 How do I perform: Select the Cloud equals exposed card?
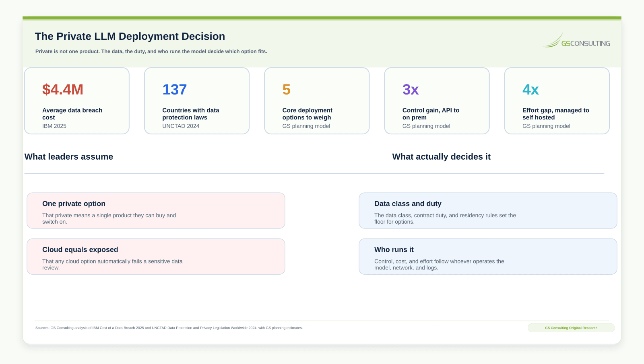tap(156, 257)
